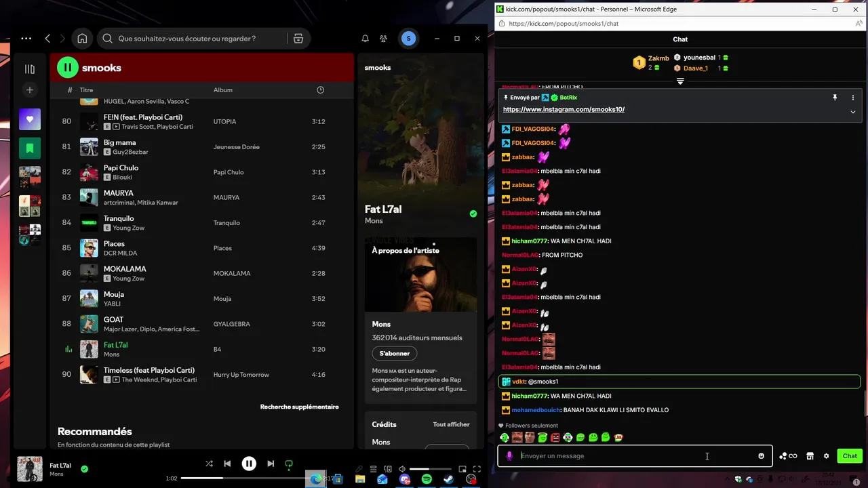868x488 pixels.
Task: Open Spotify notifications bell
Action: click(365, 39)
